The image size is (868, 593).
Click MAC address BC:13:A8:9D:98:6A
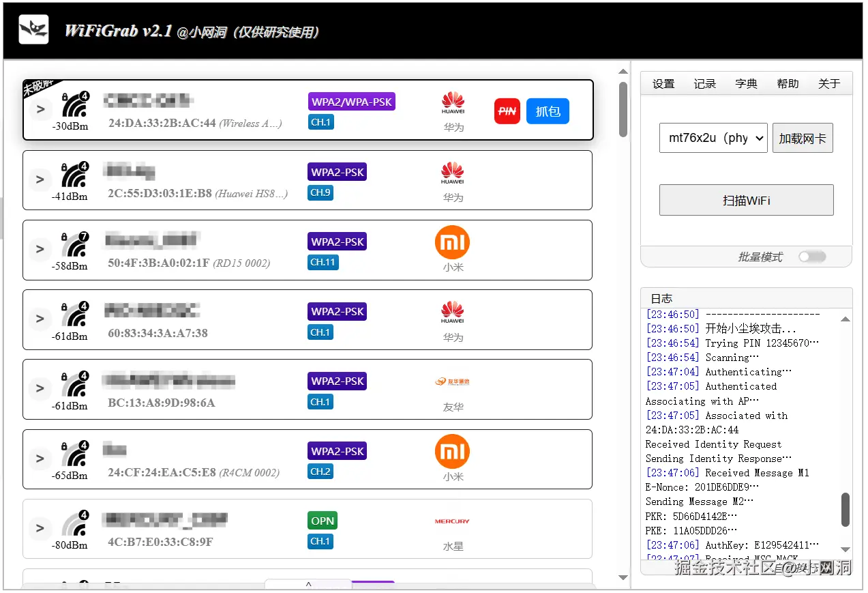(x=161, y=403)
